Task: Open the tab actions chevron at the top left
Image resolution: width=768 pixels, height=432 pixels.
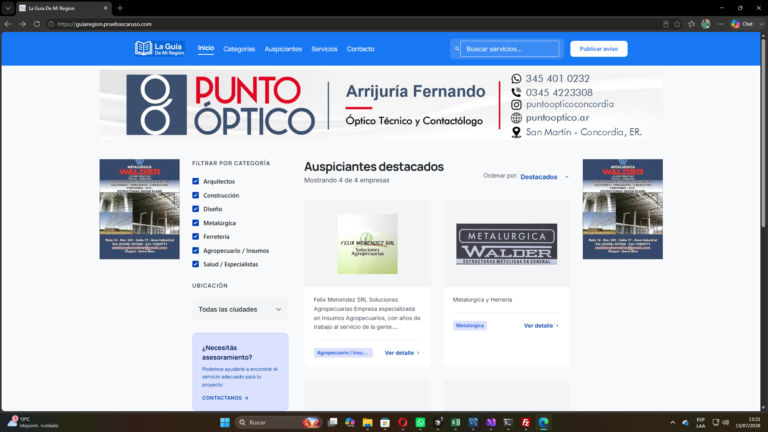Action: tap(8, 8)
